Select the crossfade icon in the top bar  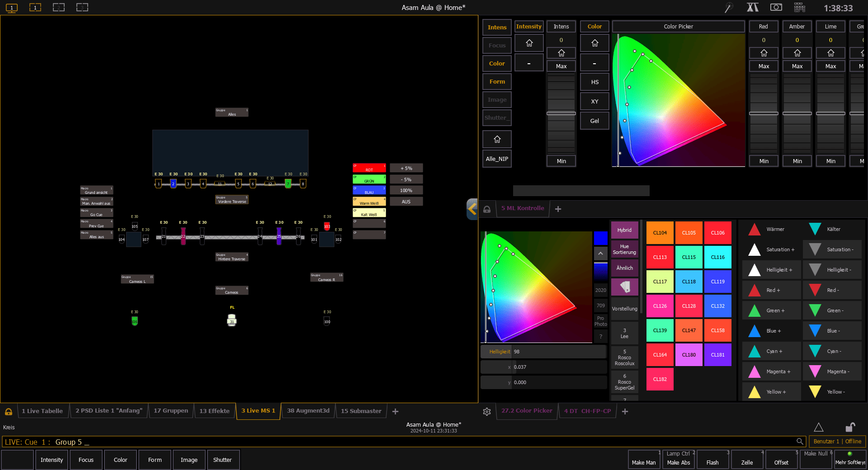[x=752, y=7]
